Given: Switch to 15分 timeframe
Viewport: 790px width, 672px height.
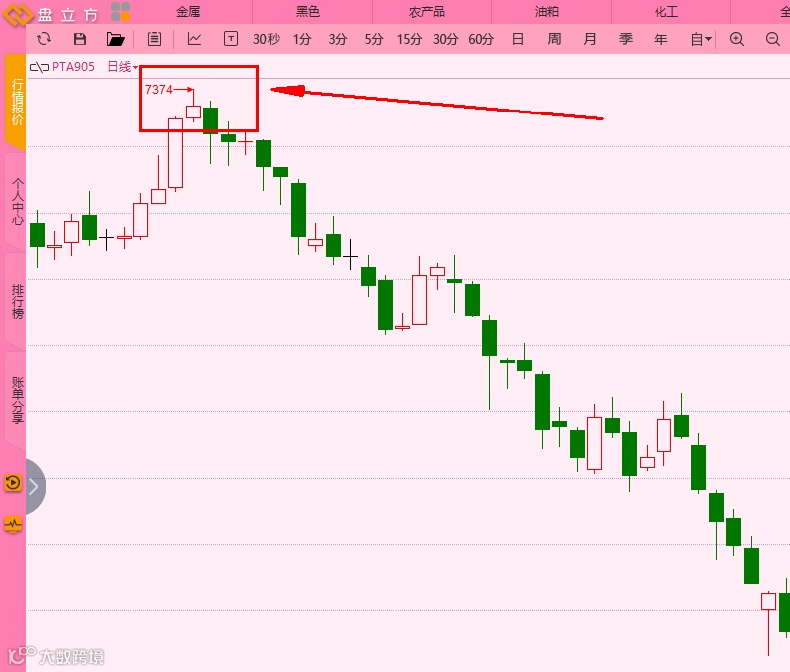Looking at the screenshot, I should tap(409, 39).
